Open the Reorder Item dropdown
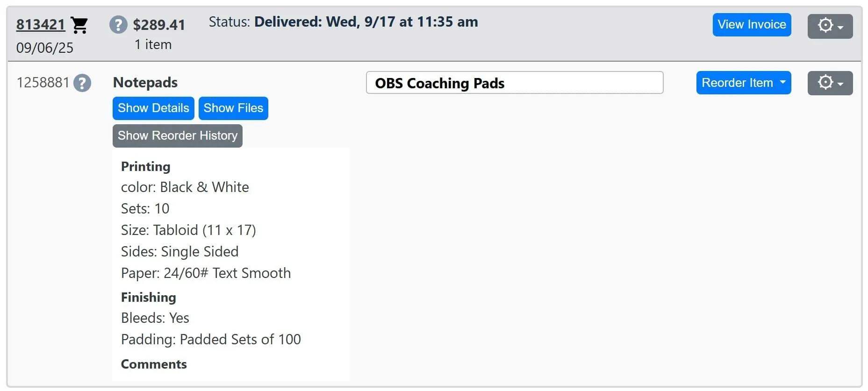This screenshot has height=391, width=868. coord(743,83)
